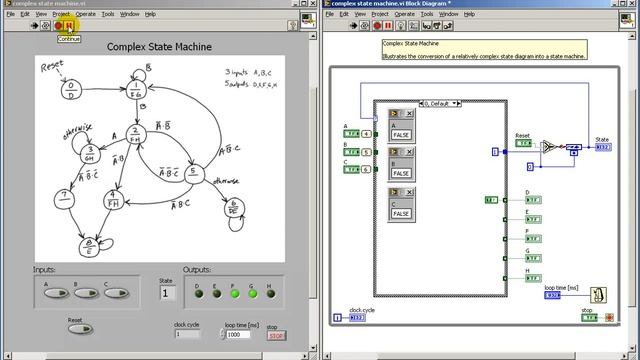
Task: Click the State indicator terminal in block diagram
Action: [x=603, y=147]
